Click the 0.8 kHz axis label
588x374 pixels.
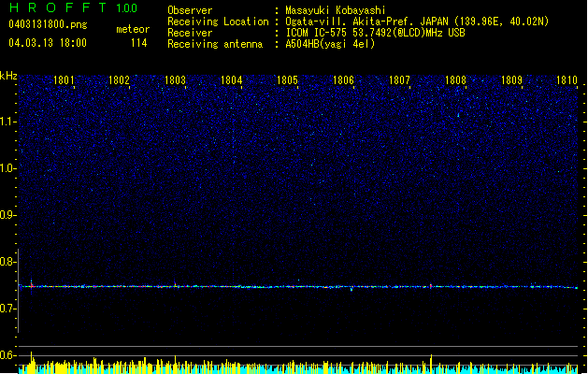pos(8,262)
